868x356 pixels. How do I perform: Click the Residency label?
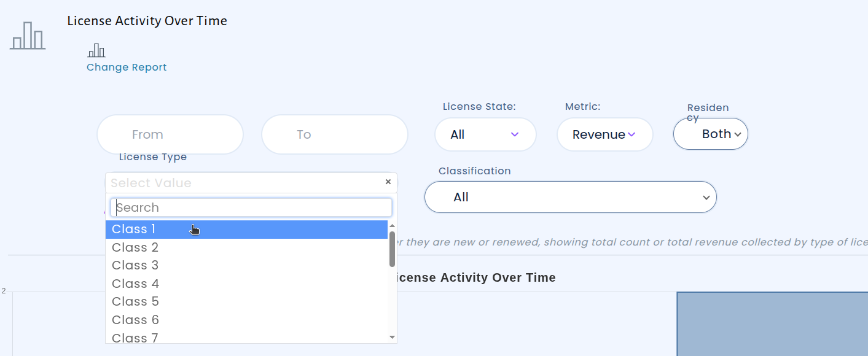[708, 112]
